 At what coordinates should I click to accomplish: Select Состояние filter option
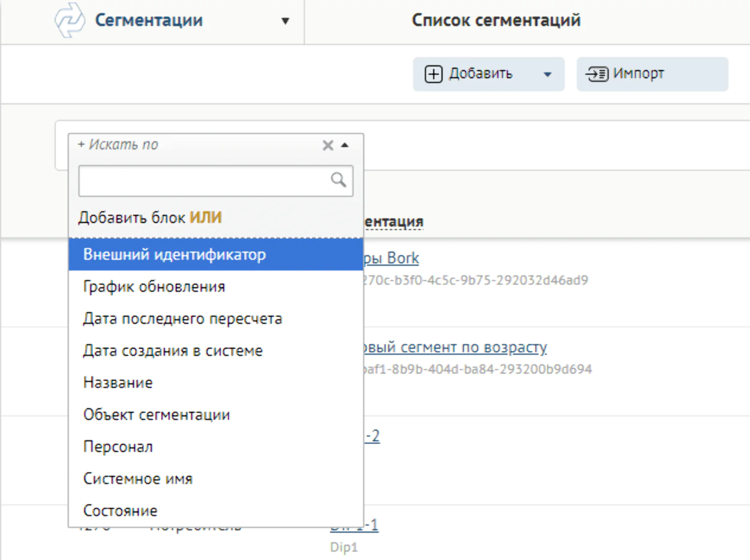[x=216, y=510]
